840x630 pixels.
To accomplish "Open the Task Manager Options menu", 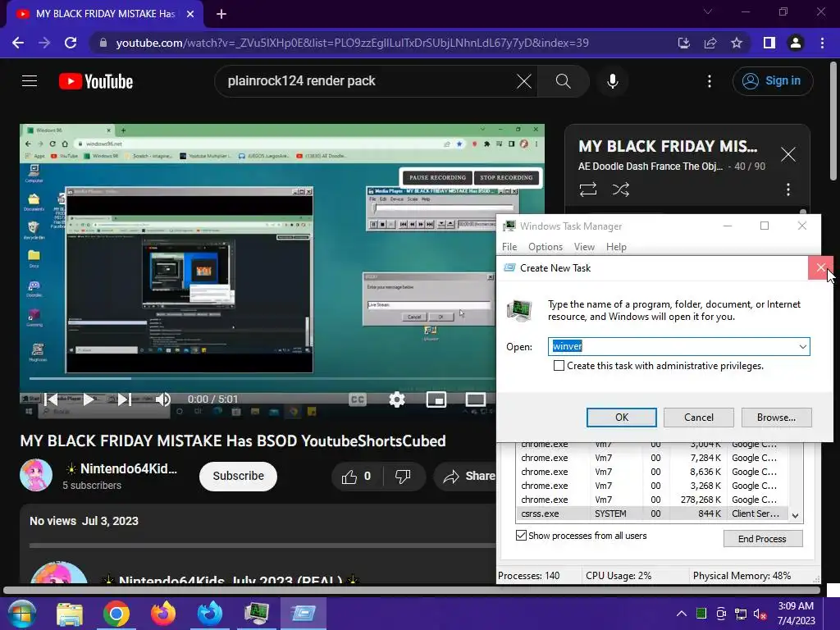I will tap(546, 246).
